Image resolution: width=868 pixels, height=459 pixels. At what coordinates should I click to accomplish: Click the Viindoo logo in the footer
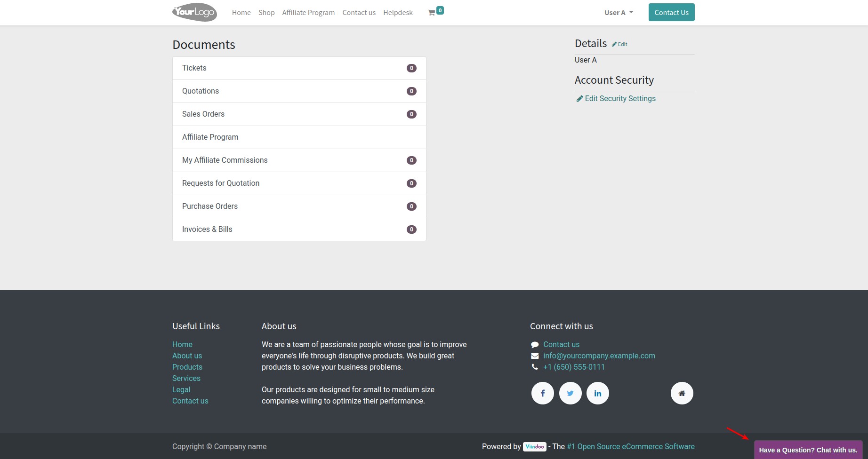tap(535, 447)
